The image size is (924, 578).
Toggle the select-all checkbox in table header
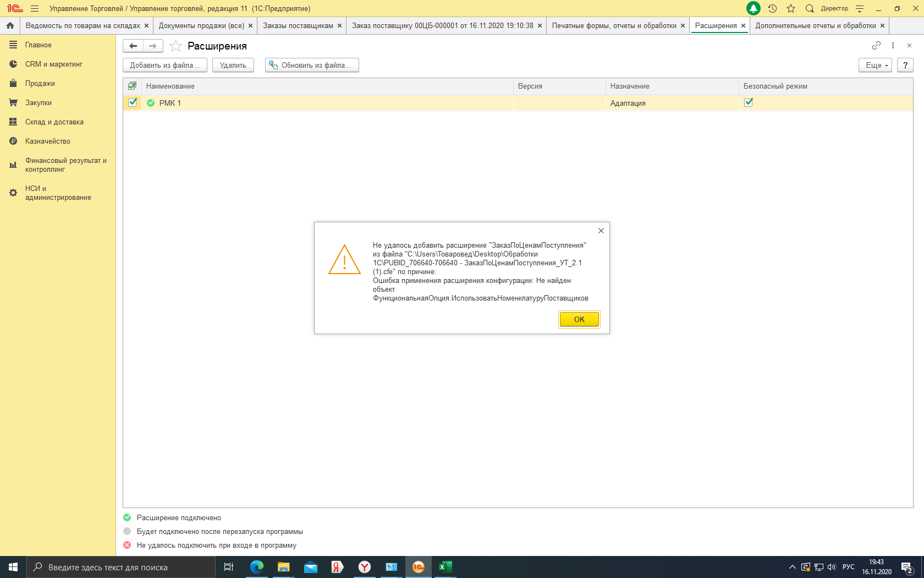click(132, 86)
